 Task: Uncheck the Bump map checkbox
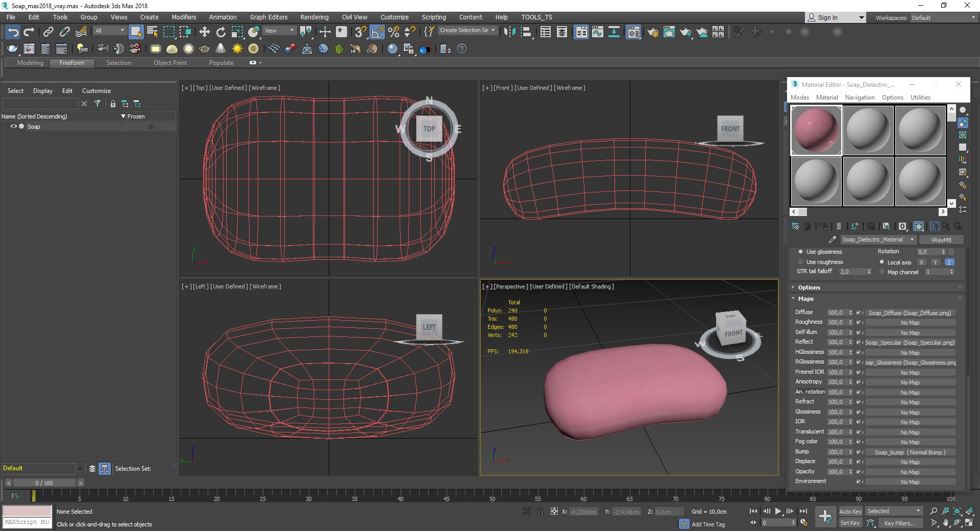[x=859, y=452]
